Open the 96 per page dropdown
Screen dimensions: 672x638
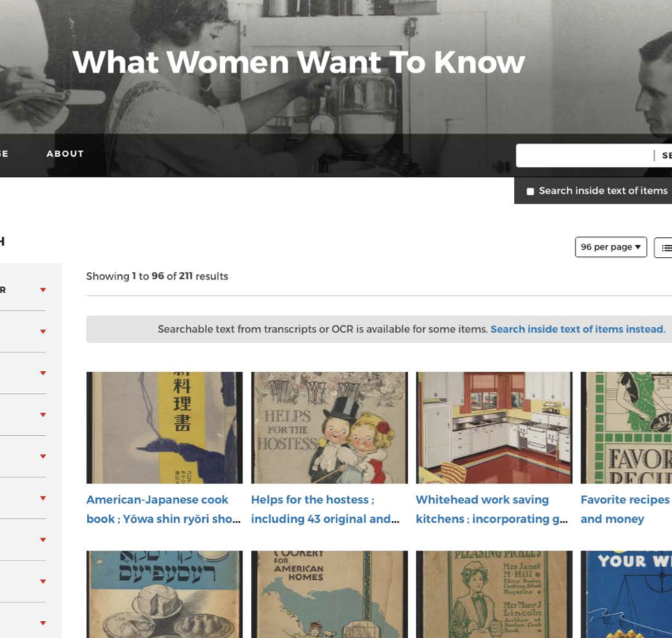611,247
